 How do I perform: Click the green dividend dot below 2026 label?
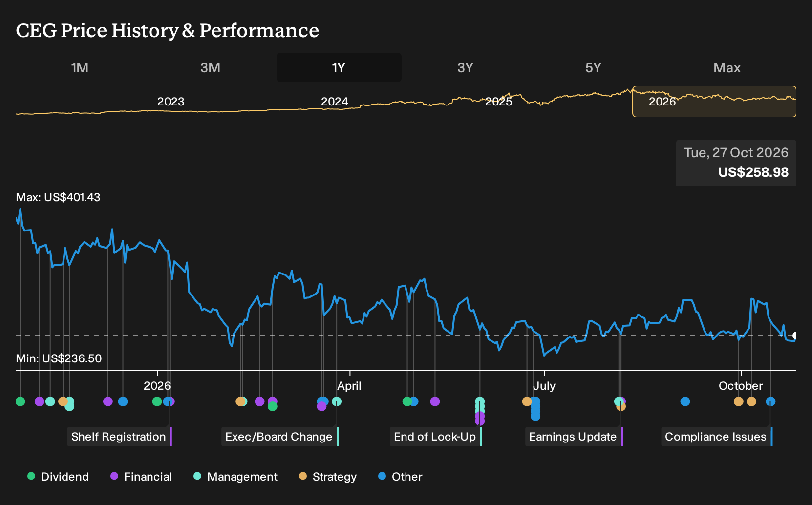coord(157,401)
